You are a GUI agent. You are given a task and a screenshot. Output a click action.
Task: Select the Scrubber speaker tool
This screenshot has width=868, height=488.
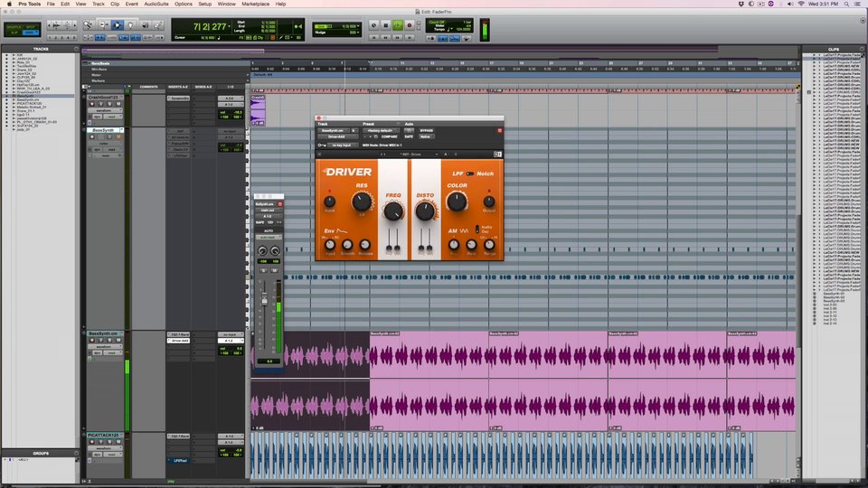pyautogui.click(x=145, y=24)
